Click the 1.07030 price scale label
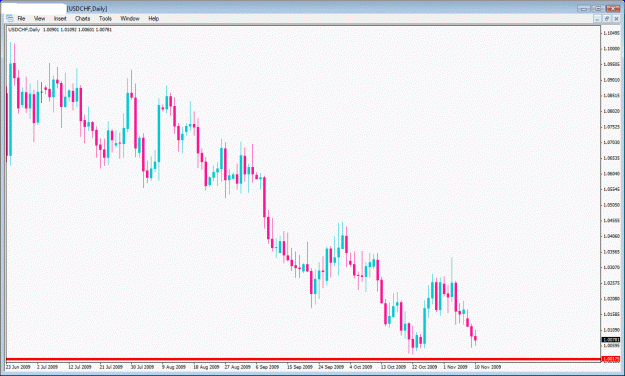This screenshot has height=376, width=625. (611, 142)
